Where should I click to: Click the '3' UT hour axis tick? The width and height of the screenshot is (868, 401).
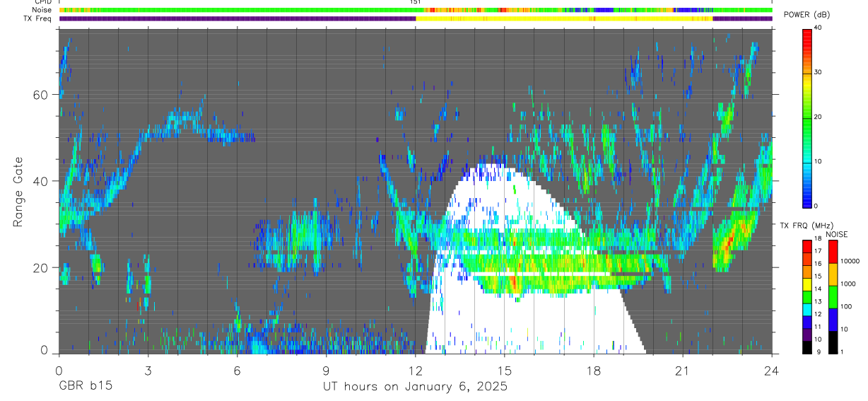click(x=148, y=371)
